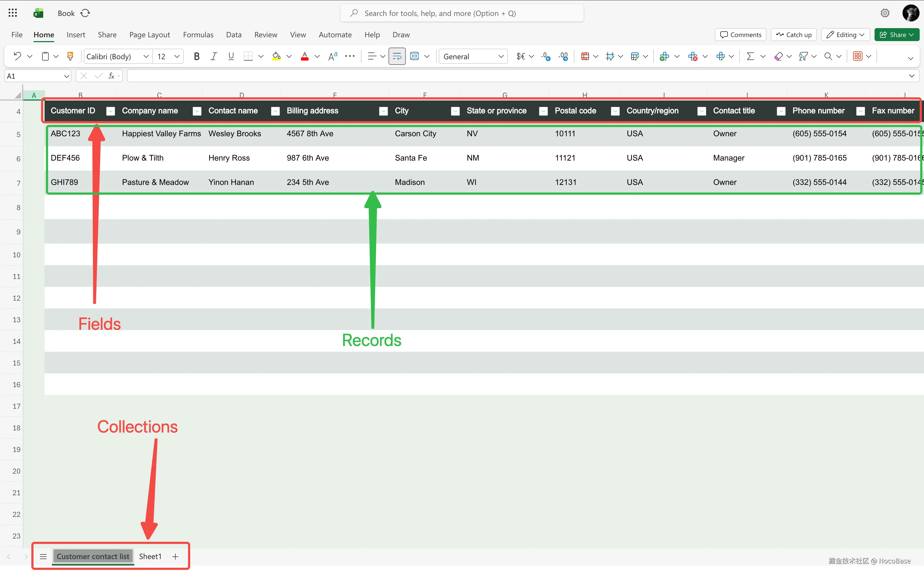Apply italic formatting

(x=214, y=56)
